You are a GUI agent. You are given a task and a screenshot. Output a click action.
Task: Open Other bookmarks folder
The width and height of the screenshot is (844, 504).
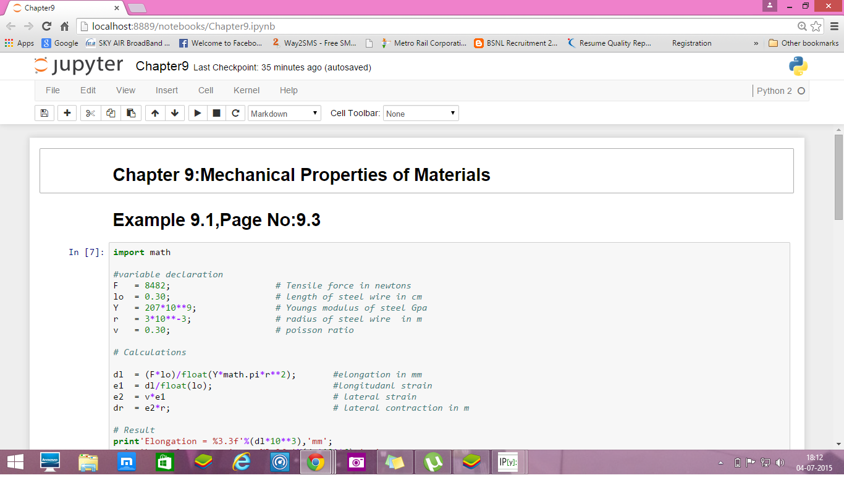(803, 43)
